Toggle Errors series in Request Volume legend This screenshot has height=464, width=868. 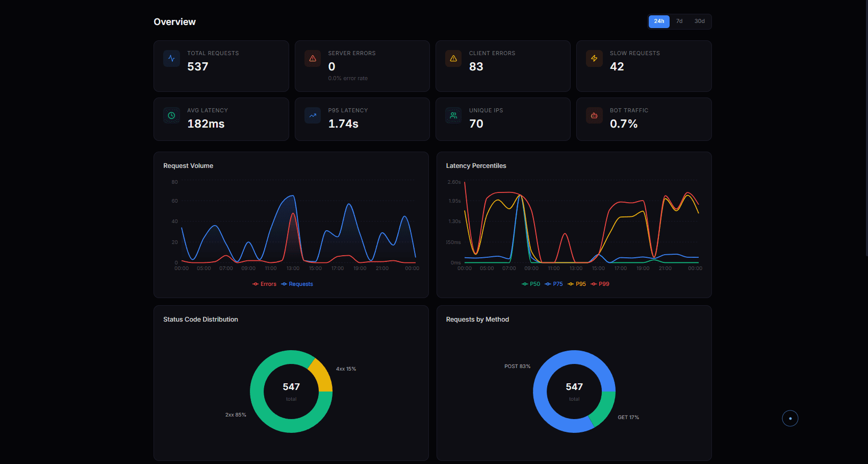(x=264, y=284)
